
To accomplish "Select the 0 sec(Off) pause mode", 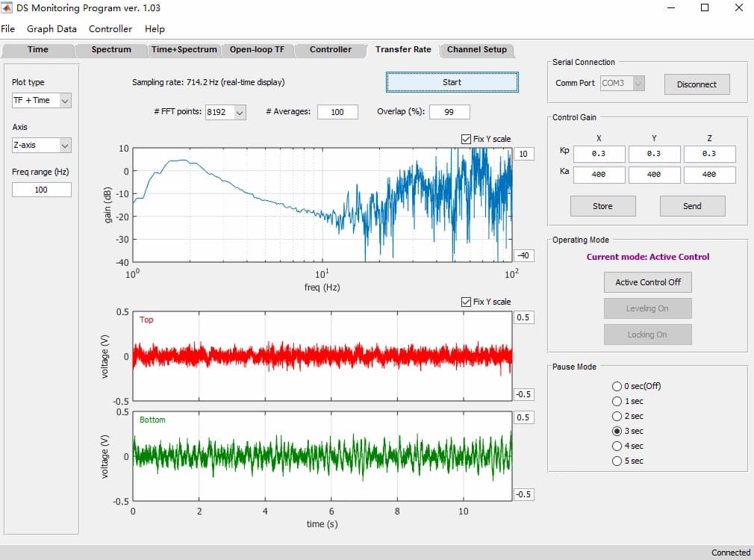I will (x=617, y=386).
